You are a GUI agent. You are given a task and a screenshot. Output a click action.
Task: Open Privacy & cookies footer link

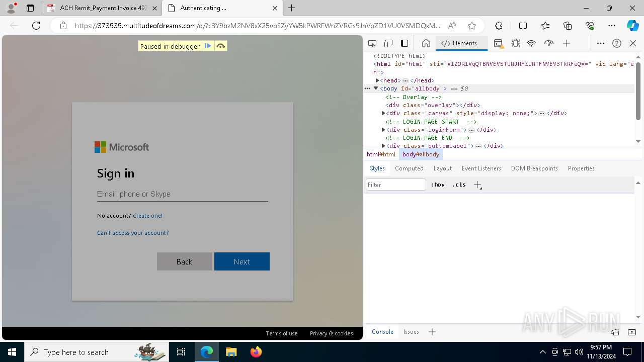(331, 333)
